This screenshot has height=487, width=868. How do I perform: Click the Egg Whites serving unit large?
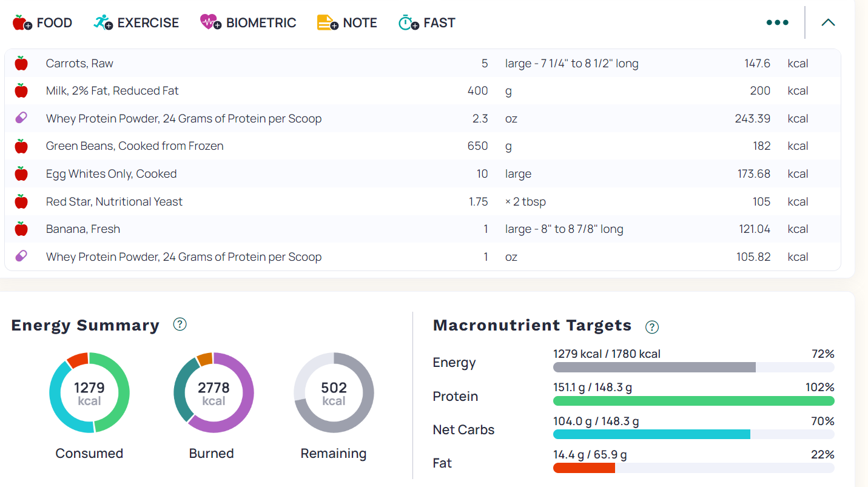[518, 174]
